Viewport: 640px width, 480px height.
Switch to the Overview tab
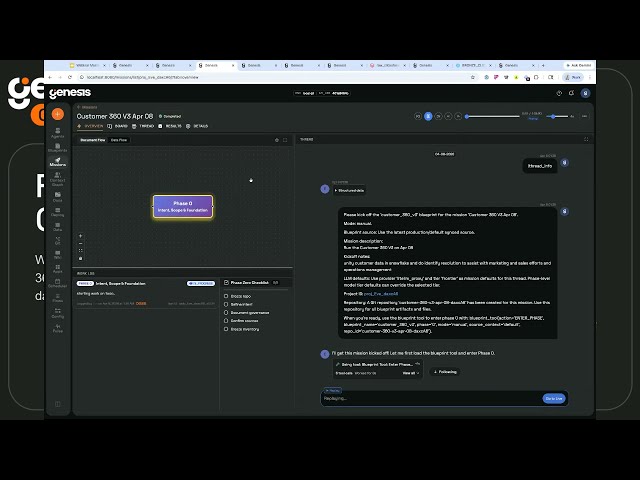[90, 126]
